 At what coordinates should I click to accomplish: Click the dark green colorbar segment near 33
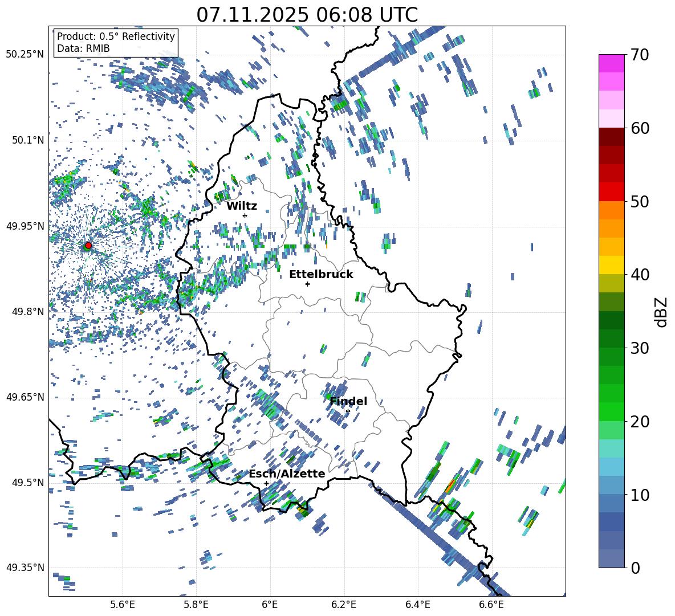click(x=611, y=320)
